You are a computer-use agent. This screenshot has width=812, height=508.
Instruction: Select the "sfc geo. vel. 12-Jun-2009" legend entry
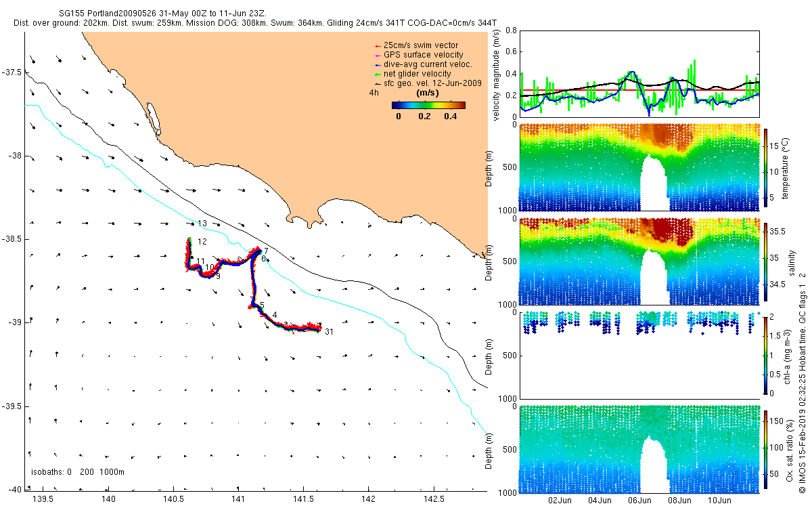(428, 83)
